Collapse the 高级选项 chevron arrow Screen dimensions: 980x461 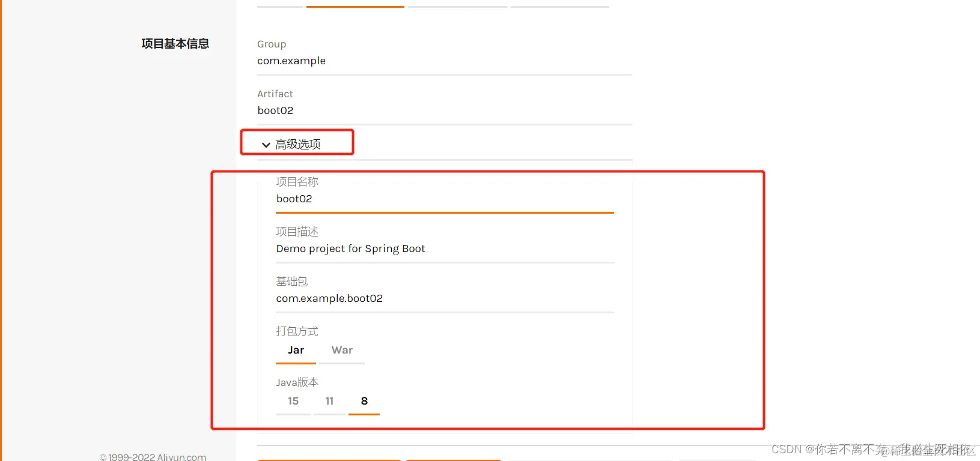[x=266, y=145]
